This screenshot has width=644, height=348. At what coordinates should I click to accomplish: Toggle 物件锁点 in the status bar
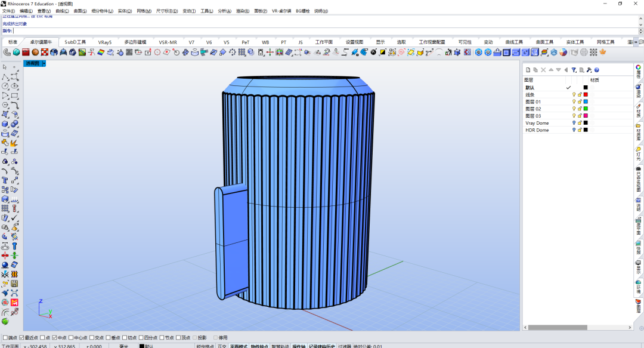coord(259,346)
